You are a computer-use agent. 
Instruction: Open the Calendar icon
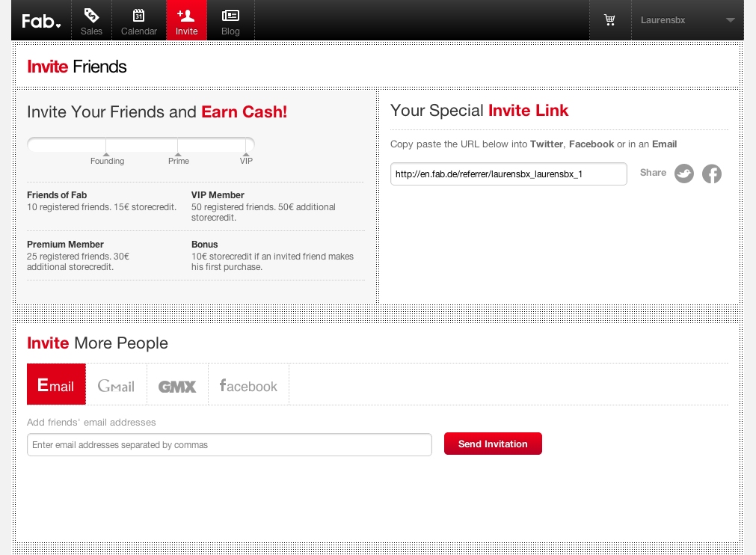tap(139, 16)
